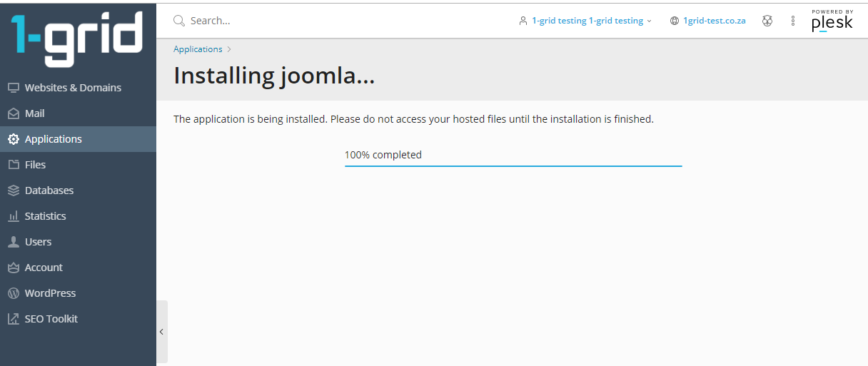
Task: Click the Databases stack icon
Action: coord(13,190)
